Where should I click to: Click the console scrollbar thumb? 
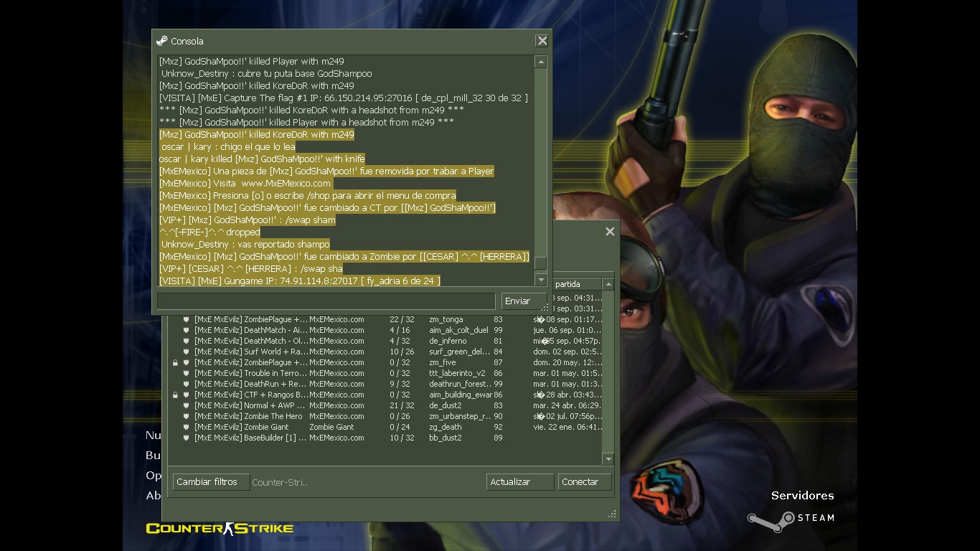(x=541, y=263)
